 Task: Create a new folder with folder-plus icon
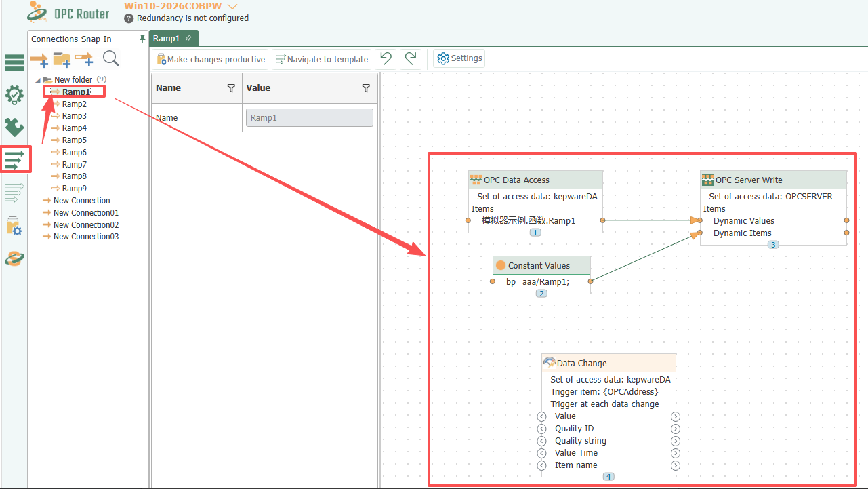click(x=62, y=60)
